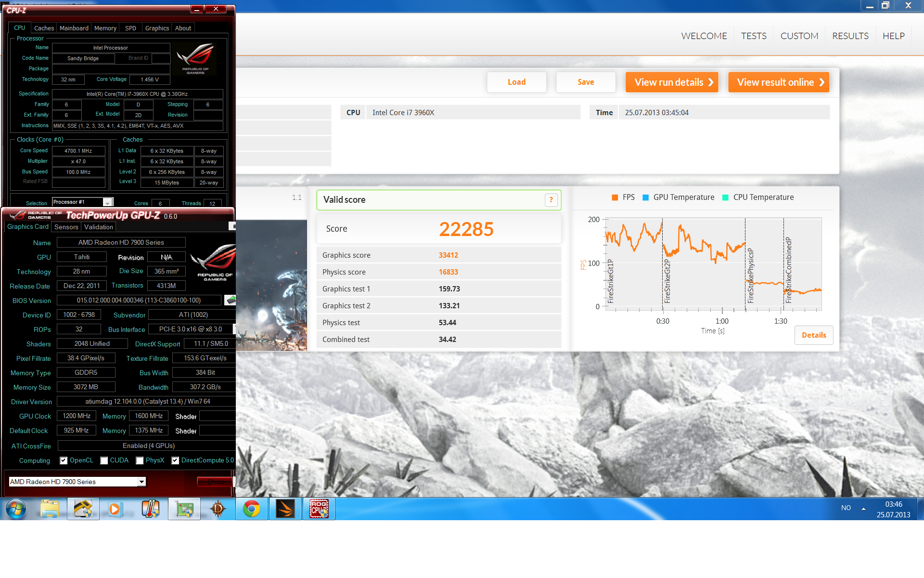The height and width of the screenshot is (578, 924).
Task: Click the CPU-Z Specification field i7-3960X
Action: click(x=137, y=94)
